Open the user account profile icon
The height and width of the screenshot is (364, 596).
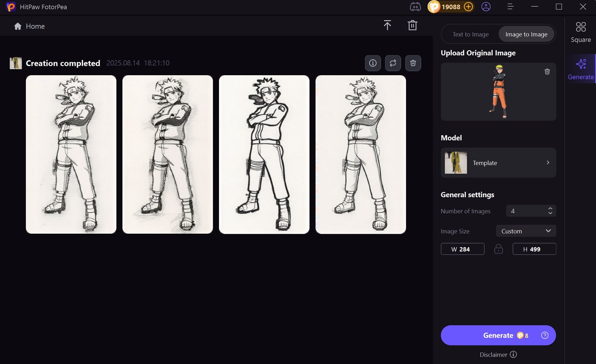pyautogui.click(x=486, y=7)
